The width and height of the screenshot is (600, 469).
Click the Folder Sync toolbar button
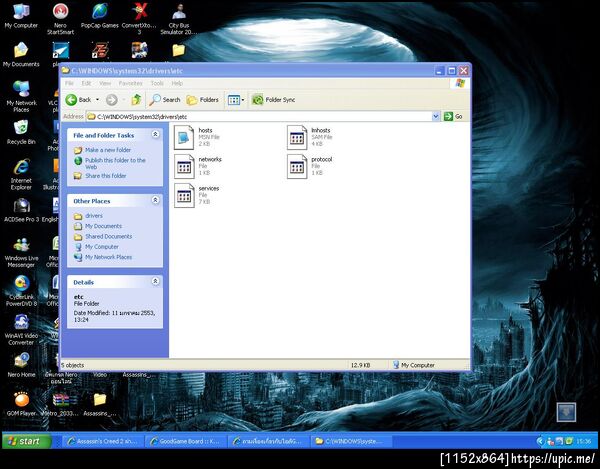tap(273, 100)
